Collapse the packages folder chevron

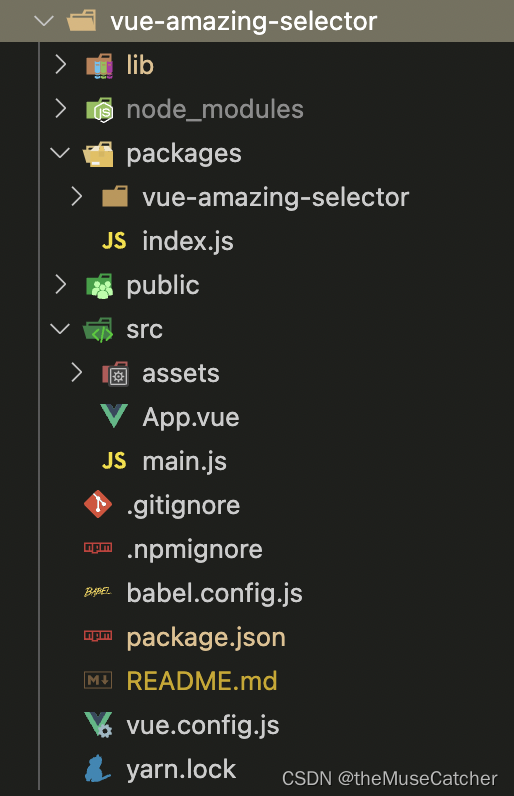coord(60,153)
